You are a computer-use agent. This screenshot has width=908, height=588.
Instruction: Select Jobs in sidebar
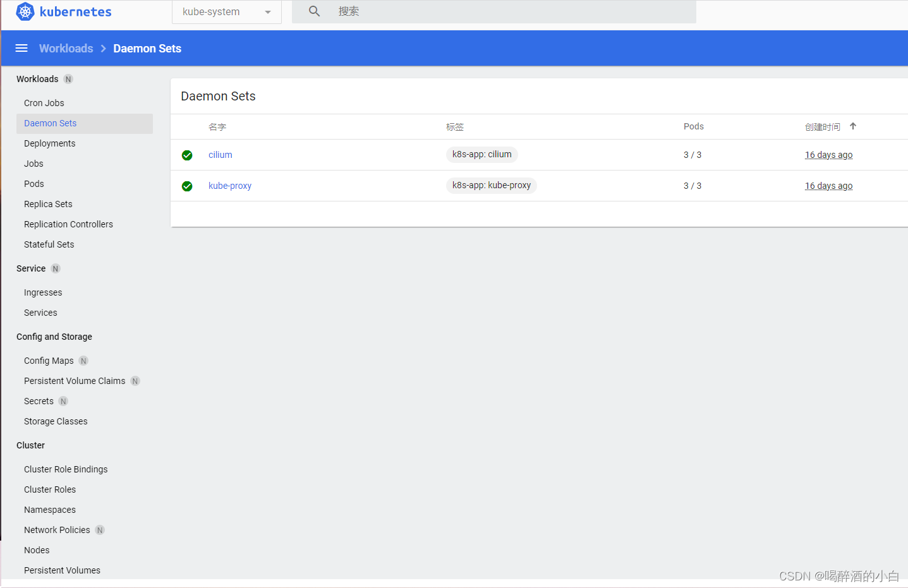33,164
